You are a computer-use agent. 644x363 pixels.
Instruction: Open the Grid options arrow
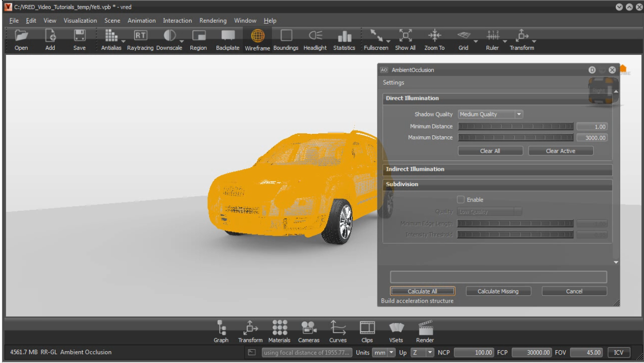click(475, 41)
